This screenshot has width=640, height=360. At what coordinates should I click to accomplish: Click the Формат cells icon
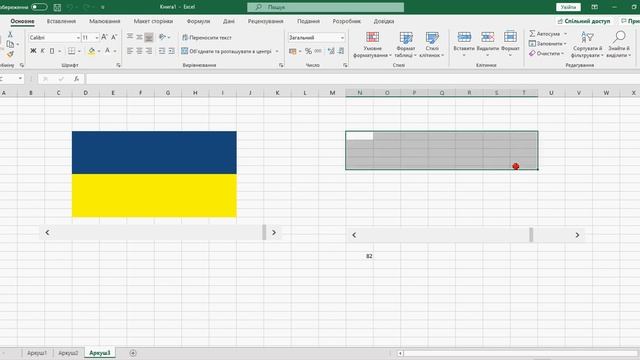tap(510, 38)
